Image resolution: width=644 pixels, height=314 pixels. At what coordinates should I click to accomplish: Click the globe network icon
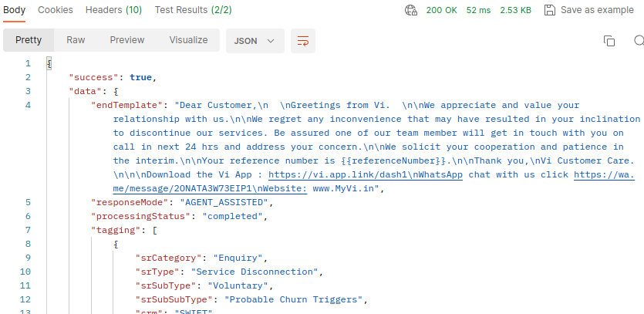point(411,10)
